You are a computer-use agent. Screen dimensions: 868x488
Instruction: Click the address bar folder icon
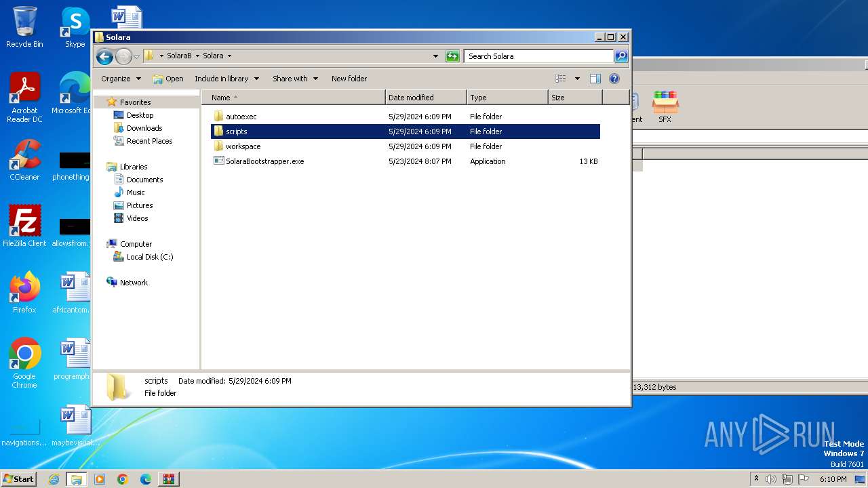click(149, 56)
